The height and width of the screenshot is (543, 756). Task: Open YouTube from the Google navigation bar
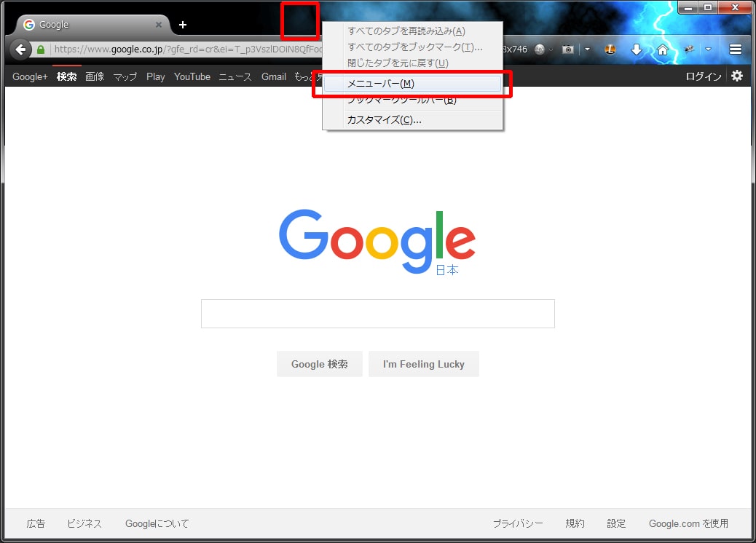click(x=192, y=76)
